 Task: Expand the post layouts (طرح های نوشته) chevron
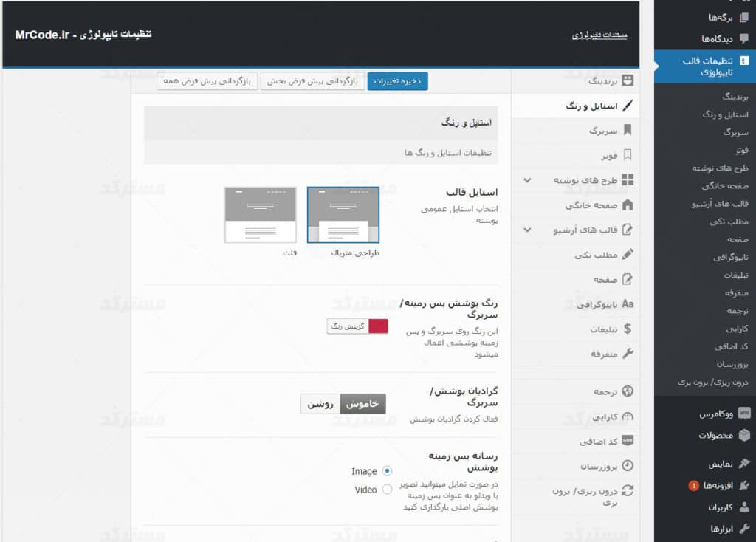click(x=526, y=179)
